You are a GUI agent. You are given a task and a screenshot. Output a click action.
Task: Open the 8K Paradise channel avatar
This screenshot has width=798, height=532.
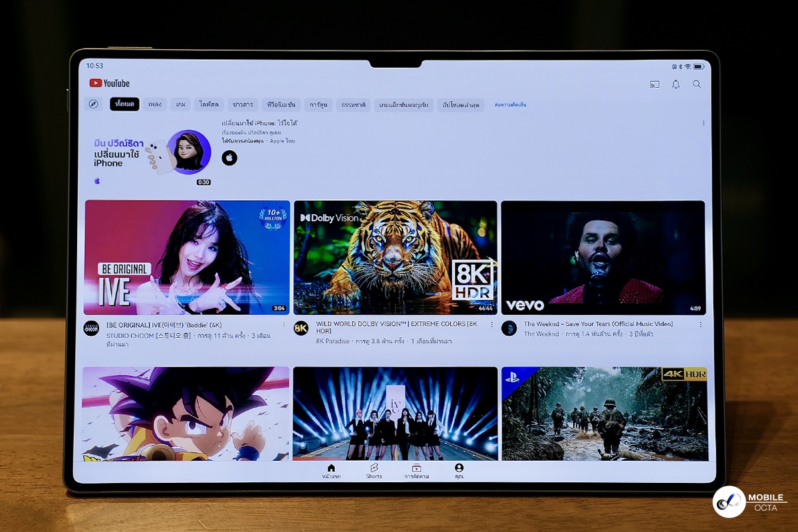(x=301, y=328)
